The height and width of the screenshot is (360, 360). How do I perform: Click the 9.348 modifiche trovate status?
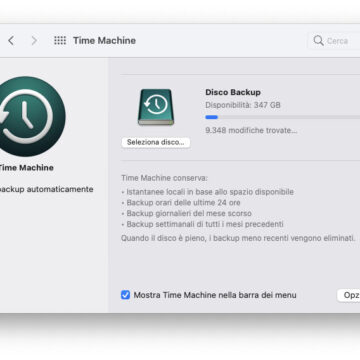click(251, 130)
